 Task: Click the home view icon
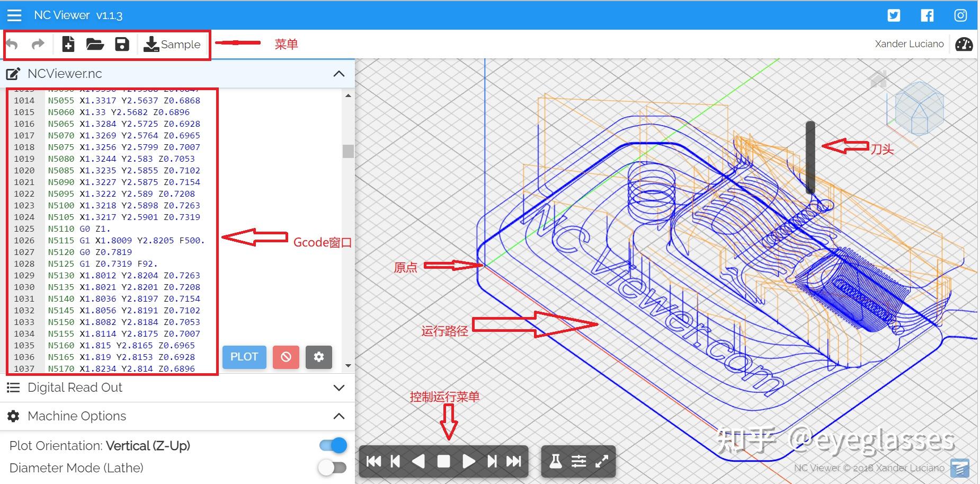click(x=878, y=79)
